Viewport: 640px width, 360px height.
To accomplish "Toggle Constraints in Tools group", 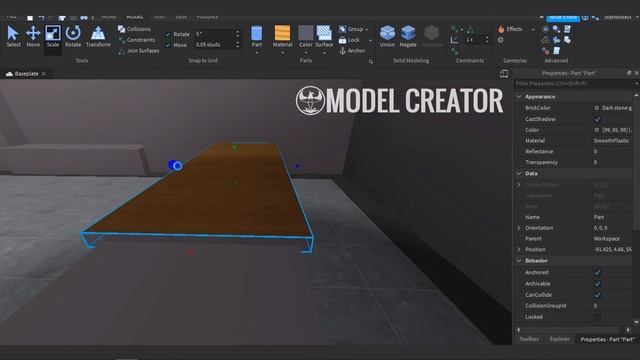I will (x=136, y=40).
